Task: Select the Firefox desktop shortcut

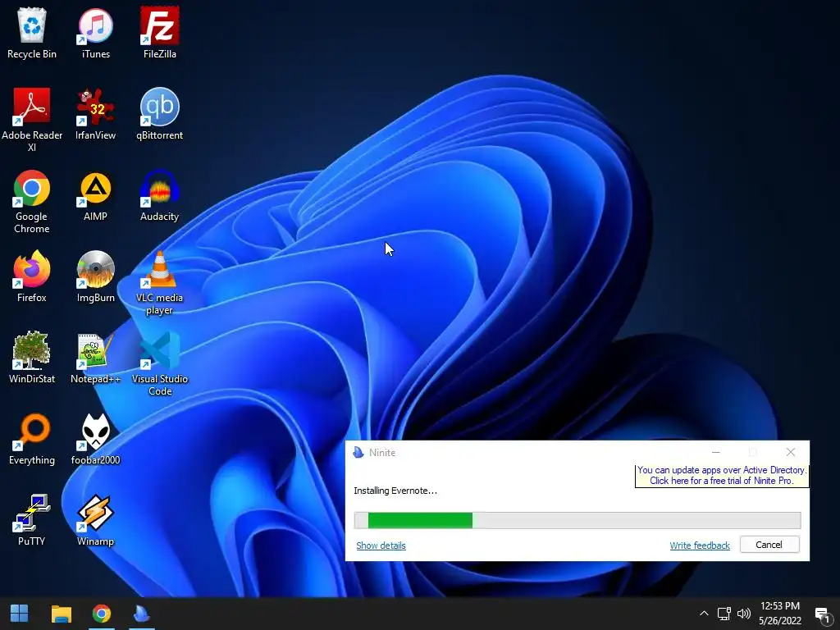Action: pos(32,276)
